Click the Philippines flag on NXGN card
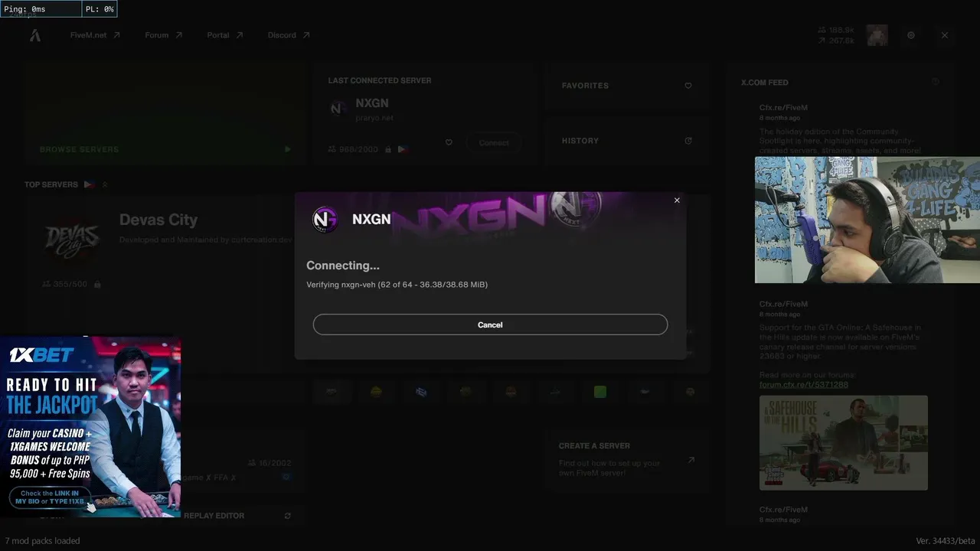 pos(403,149)
